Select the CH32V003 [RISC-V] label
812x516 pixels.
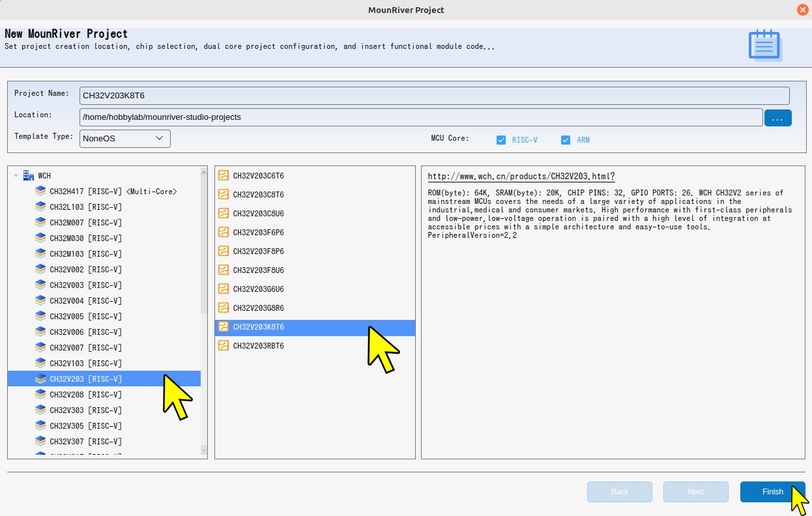tap(86, 285)
